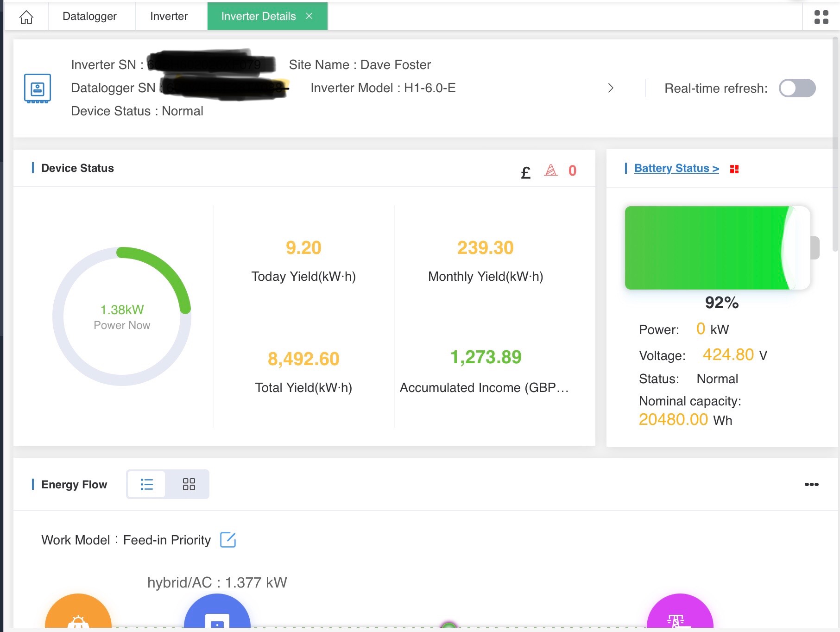Switch to the Inverter tab
Image resolution: width=840 pixels, height=632 pixels.
[169, 16]
